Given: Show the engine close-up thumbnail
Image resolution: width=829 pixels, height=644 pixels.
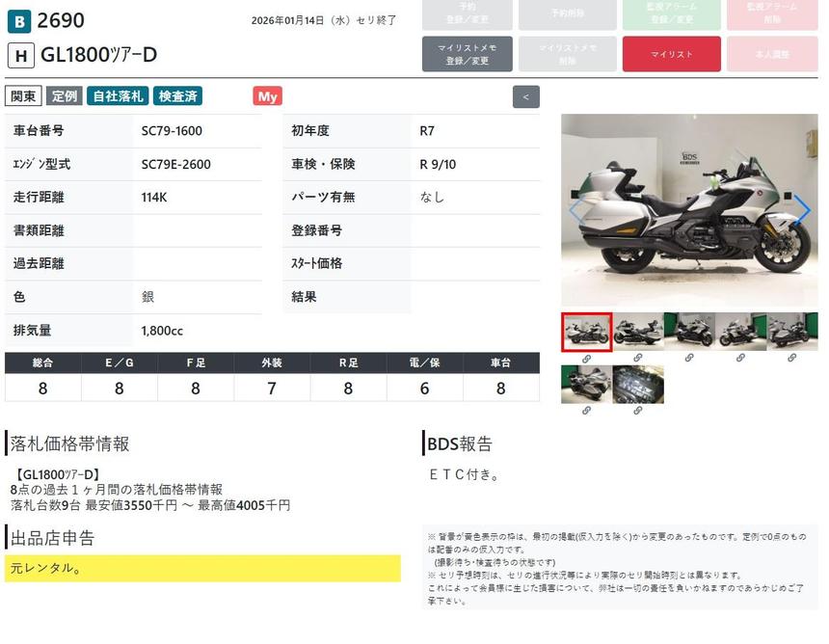Looking at the screenshot, I should click(x=637, y=384).
